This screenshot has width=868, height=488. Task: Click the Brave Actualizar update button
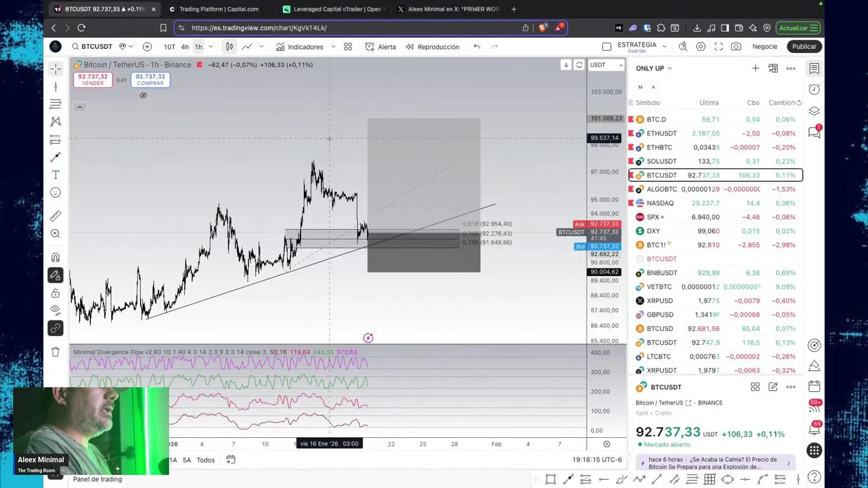click(798, 28)
